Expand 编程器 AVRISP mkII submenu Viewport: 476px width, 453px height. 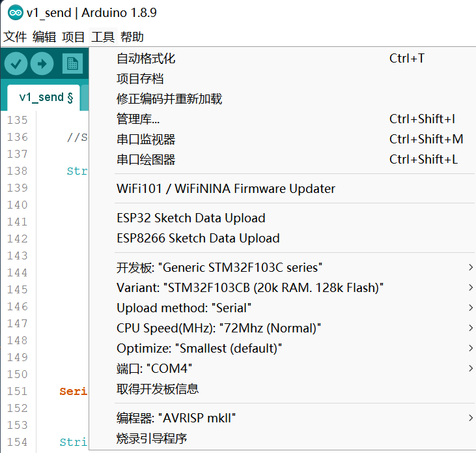coord(282,418)
